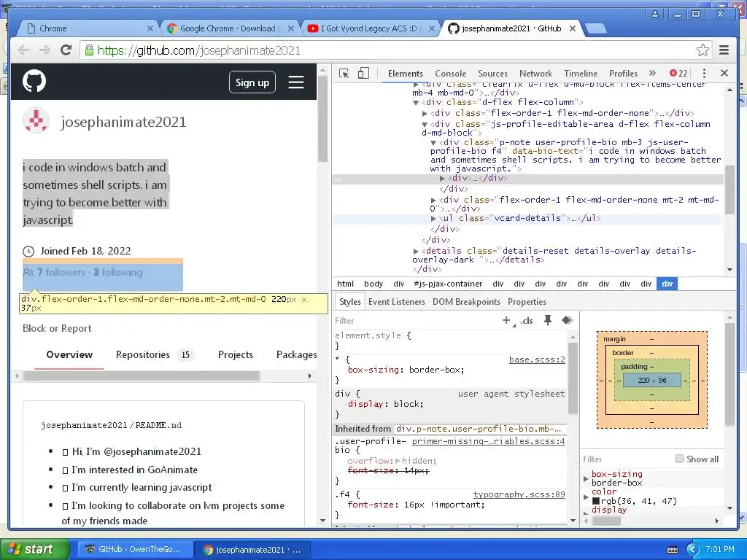The height and width of the screenshot is (560, 747).
Task: Expand the color computed property
Action: pyautogui.click(x=586, y=497)
